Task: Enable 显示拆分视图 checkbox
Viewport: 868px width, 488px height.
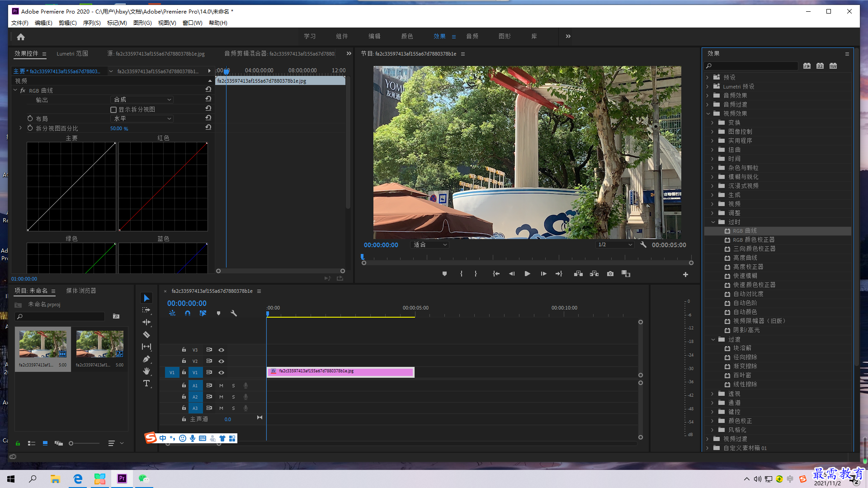Action: click(113, 110)
